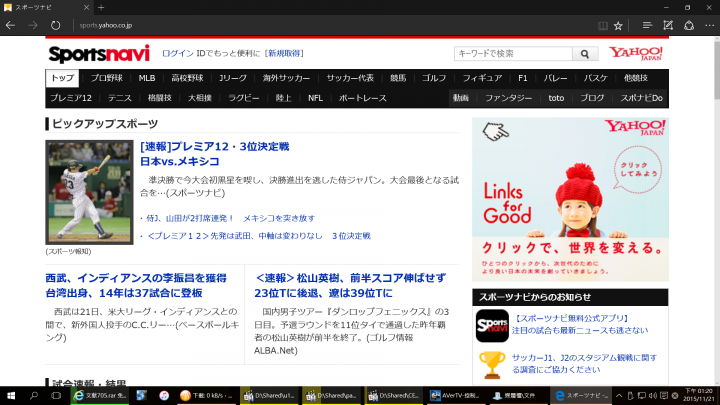The width and height of the screenshot is (720, 405).
Task: Open headline プレミア12・3位決定戦 日本vs.メキシコ
Action: pyautogui.click(x=214, y=154)
